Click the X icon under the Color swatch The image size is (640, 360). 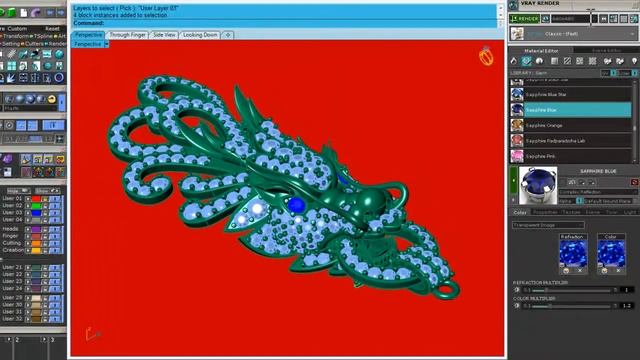pyautogui.click(x=618, y=271)
